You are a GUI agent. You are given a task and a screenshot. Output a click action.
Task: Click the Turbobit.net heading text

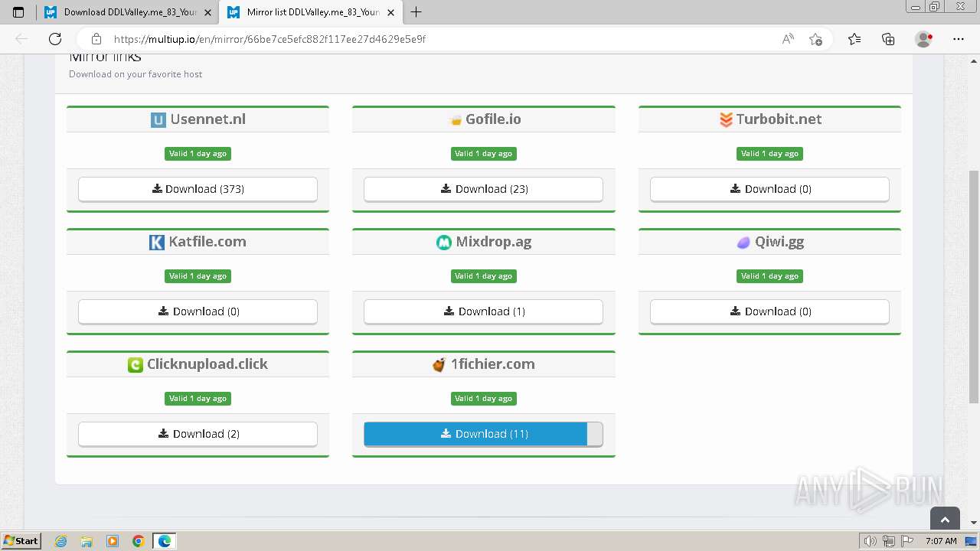pyautogui.click(x=779, y=119)
